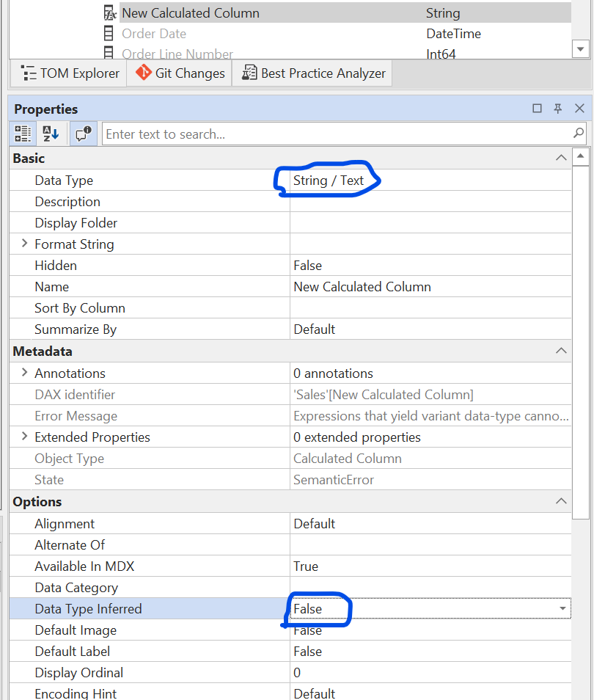Switch to Alphabetical sorting in Properties panel
Image resolution: width=594 pixels, height=700 pixels.
[x=48, y=133]
